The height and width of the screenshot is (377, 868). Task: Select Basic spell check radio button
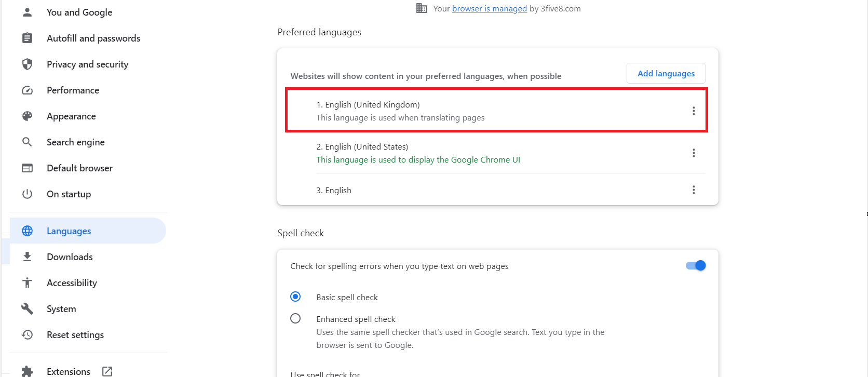(x=295, y=297)
